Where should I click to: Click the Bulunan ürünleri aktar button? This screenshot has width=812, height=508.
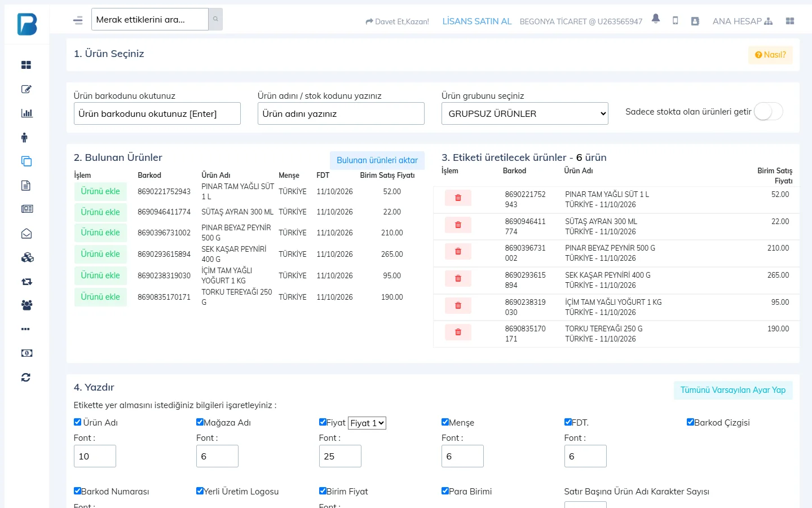(377, 160)
